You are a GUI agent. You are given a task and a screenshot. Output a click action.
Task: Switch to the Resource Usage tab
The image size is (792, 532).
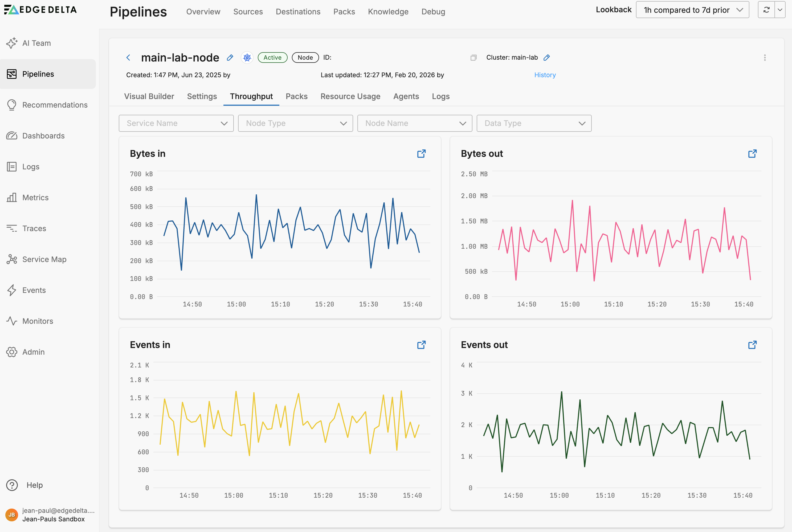pos(350,96)
